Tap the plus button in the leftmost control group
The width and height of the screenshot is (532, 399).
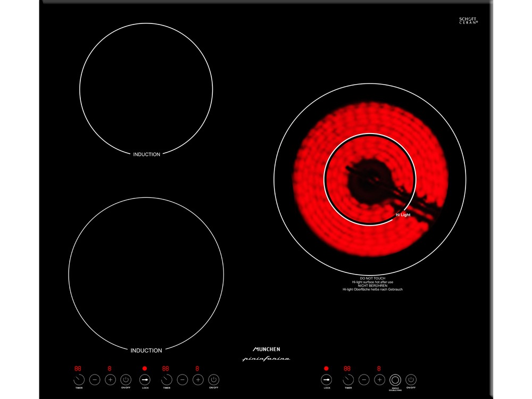(110, 380)
